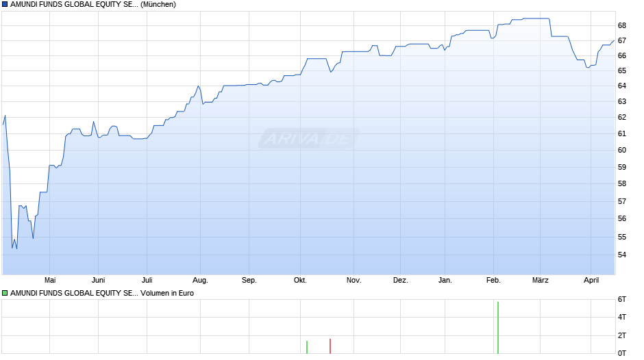Click the red volume bar in October
Viewport: 644px width, 360px height.
point(330,346)
